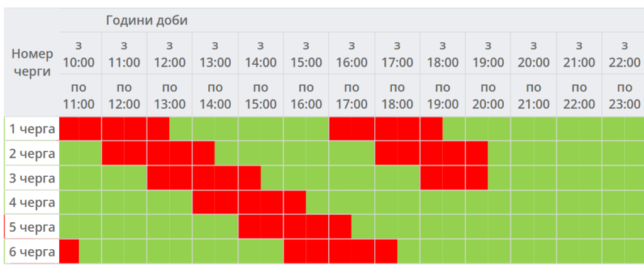Click the red 1 черга cell under 18:00
This screenshot has width=644, height=275.
[431, 130]
